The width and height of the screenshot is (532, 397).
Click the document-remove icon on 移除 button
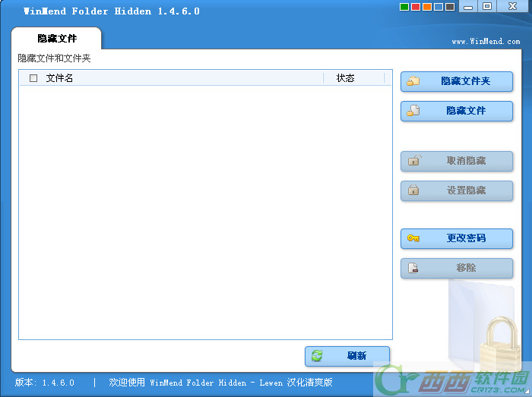(413, 268)
